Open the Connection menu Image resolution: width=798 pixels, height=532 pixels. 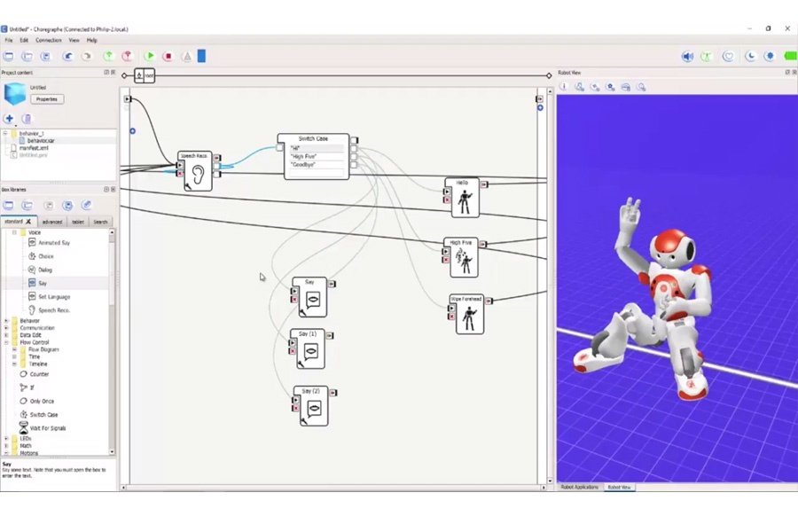(x=48, y=40)
